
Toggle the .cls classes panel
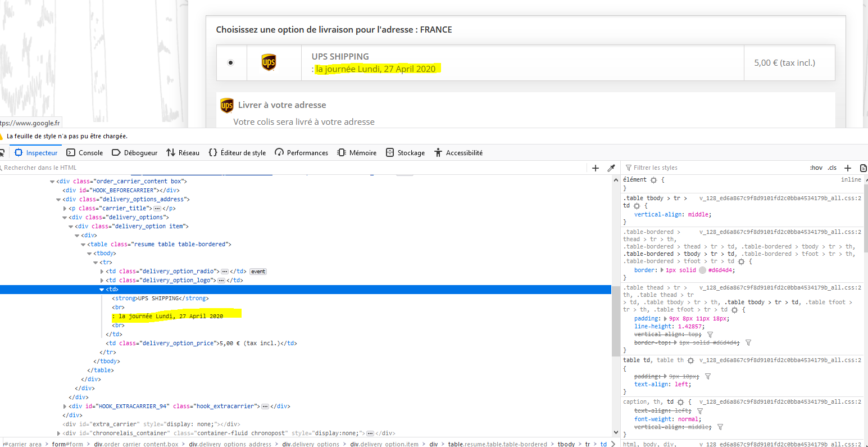[832, 168]
